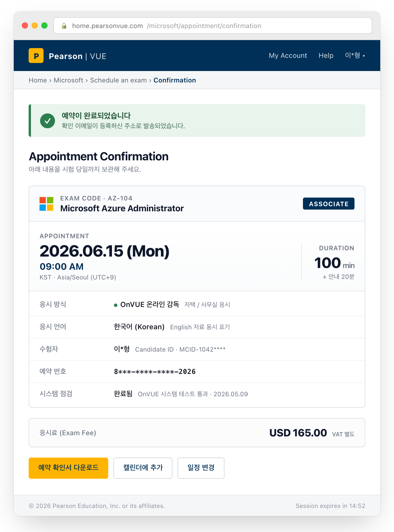Image resolution: width=394 pixels, height=532 pixels.
Task: Go to Home breadcrumb link
Action: tap(38, 80)
